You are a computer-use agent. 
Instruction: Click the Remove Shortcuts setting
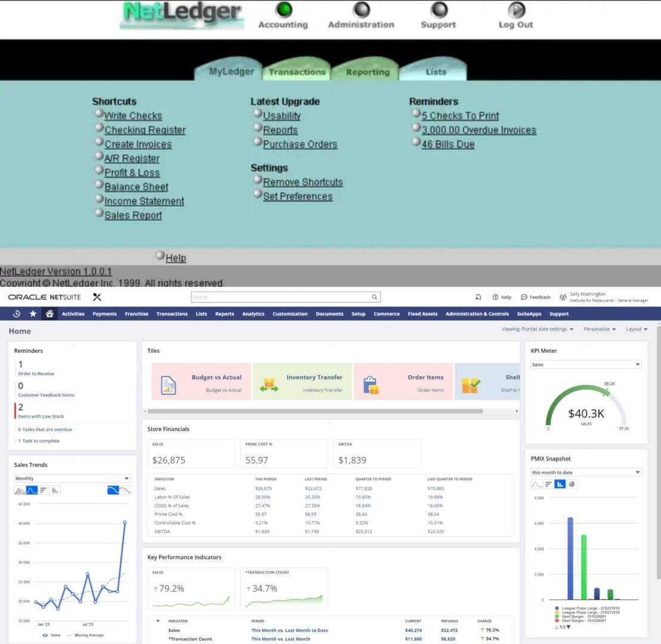(302, 182)
